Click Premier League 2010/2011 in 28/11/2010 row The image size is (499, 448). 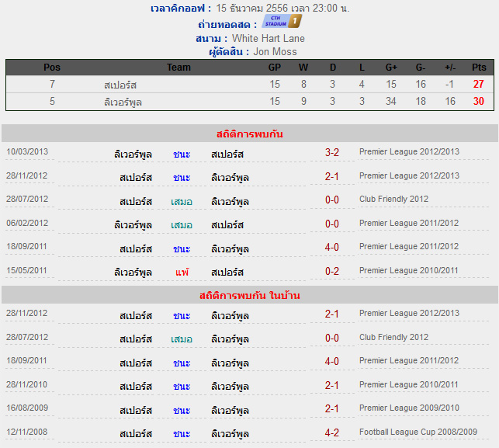(x=409, y=384)
